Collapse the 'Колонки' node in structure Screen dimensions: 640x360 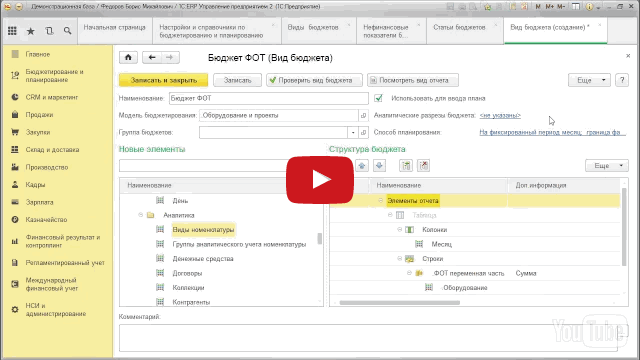coord(400,230)
